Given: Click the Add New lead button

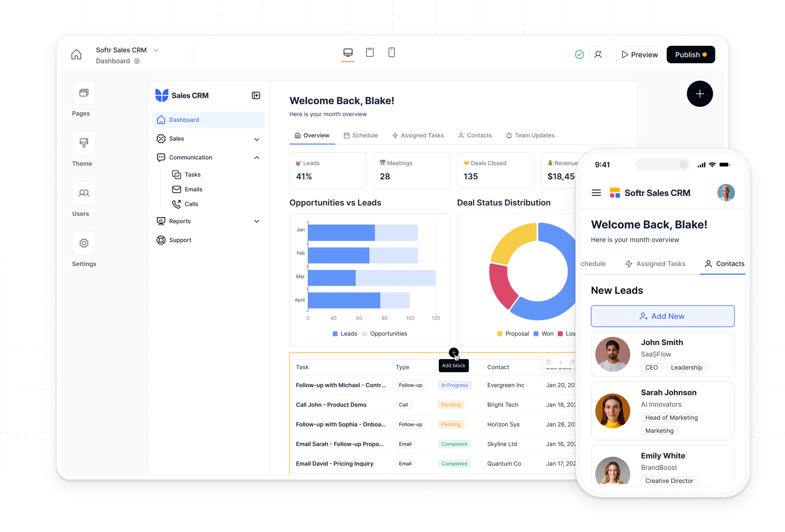Looking at the screenshot, I should tap(663, 316).
